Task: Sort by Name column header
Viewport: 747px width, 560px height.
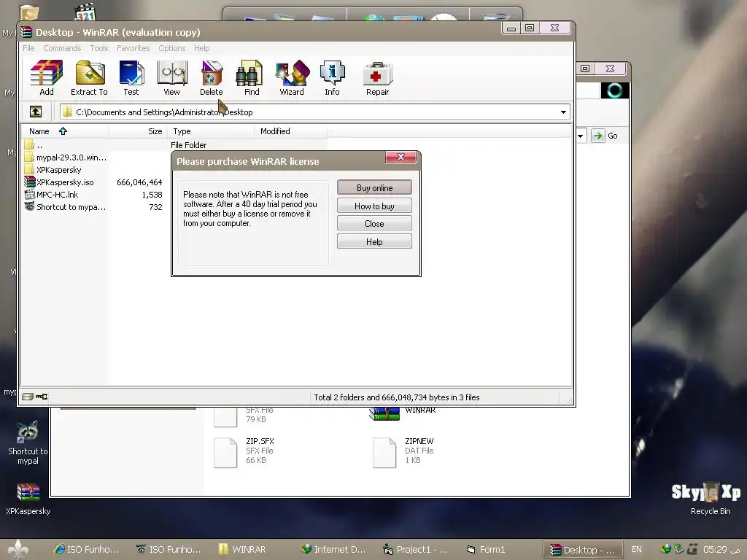Action: pyautogui.click(x=65, y=131)
